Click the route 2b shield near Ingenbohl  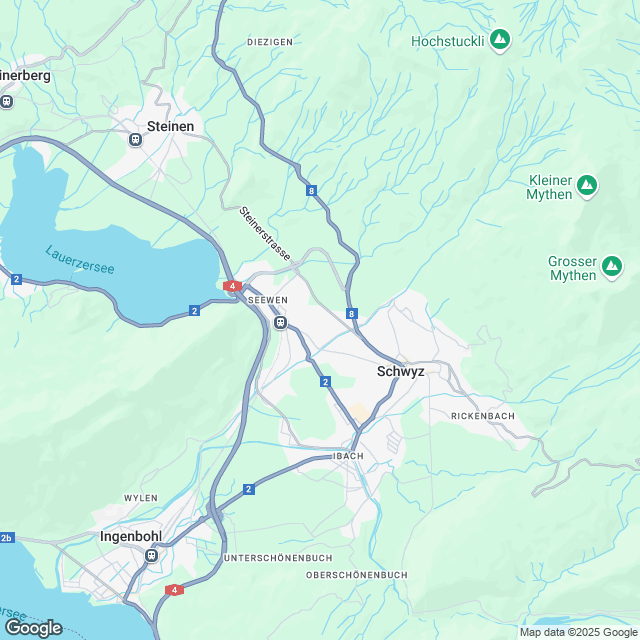[x=7, y=538]
